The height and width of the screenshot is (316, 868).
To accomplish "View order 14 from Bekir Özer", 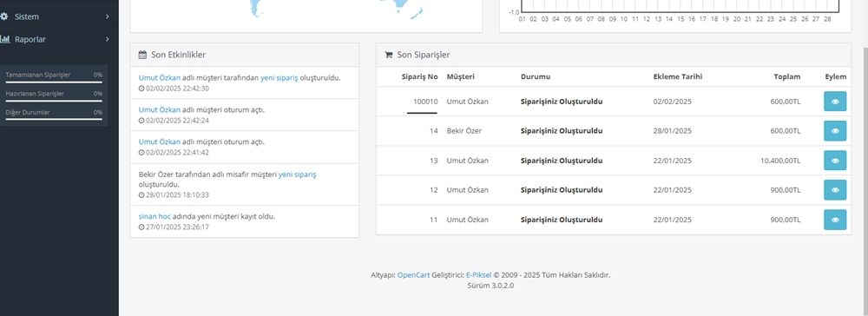I will click(x=835, y=131).
